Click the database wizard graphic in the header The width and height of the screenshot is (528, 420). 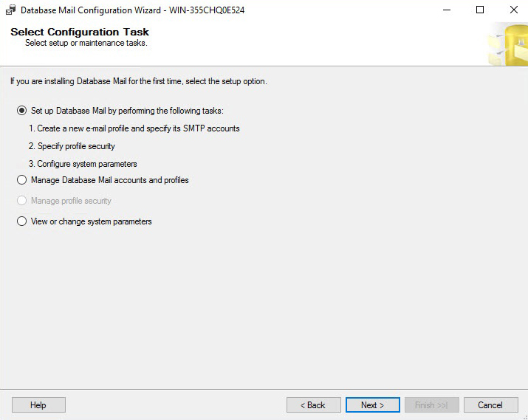508,44
